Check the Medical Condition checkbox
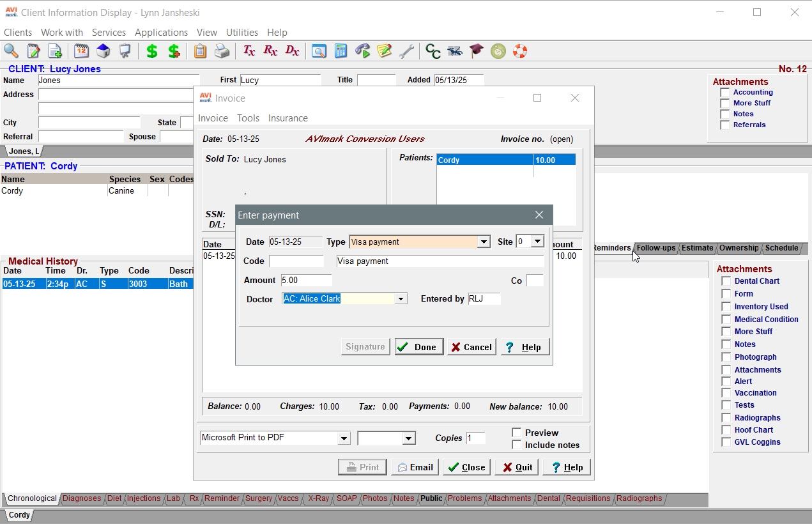This screenshot has width=812, height=524. click(x=726, y=320)
